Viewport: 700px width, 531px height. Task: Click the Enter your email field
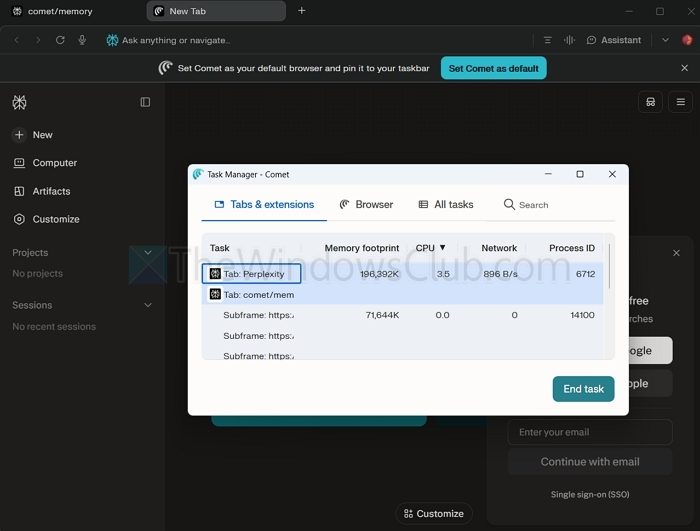click(x=590, y=432)
